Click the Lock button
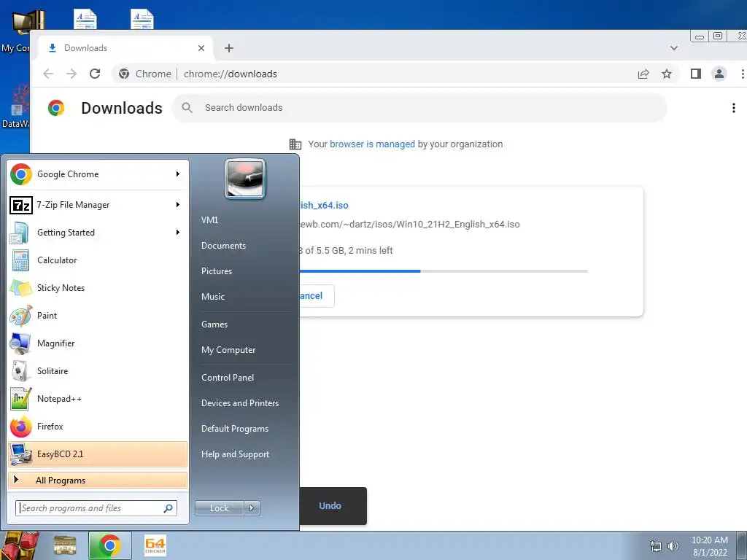Image resolution: width=747 pixels, height=560 pixels. tap(219, 508)
